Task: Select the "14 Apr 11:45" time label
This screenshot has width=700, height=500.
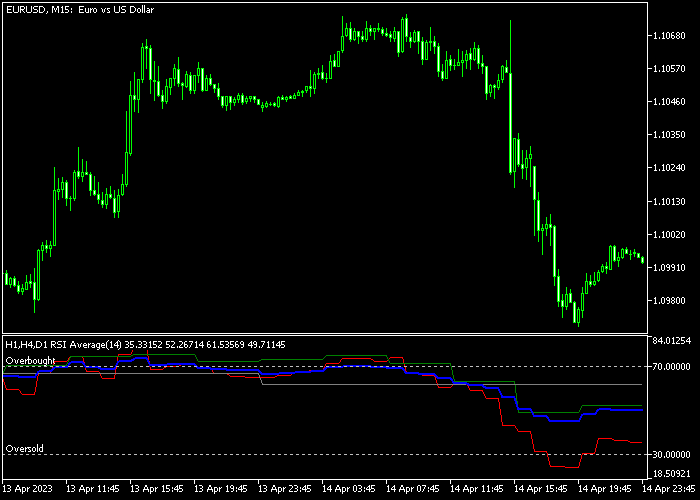Action: coord(477,488)
